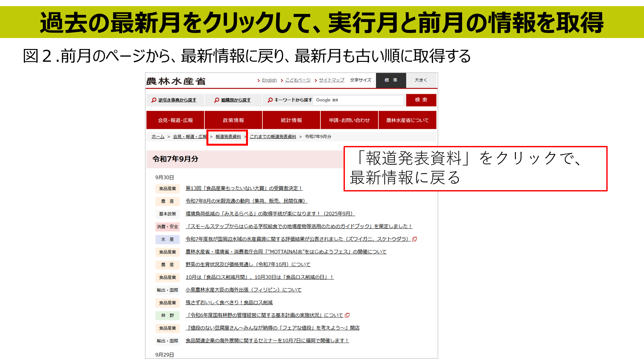The width and height of the screenshot is (644, 359).
Task: Click magnifier icon beside 組織別から探す
Action: click(217, 100)
